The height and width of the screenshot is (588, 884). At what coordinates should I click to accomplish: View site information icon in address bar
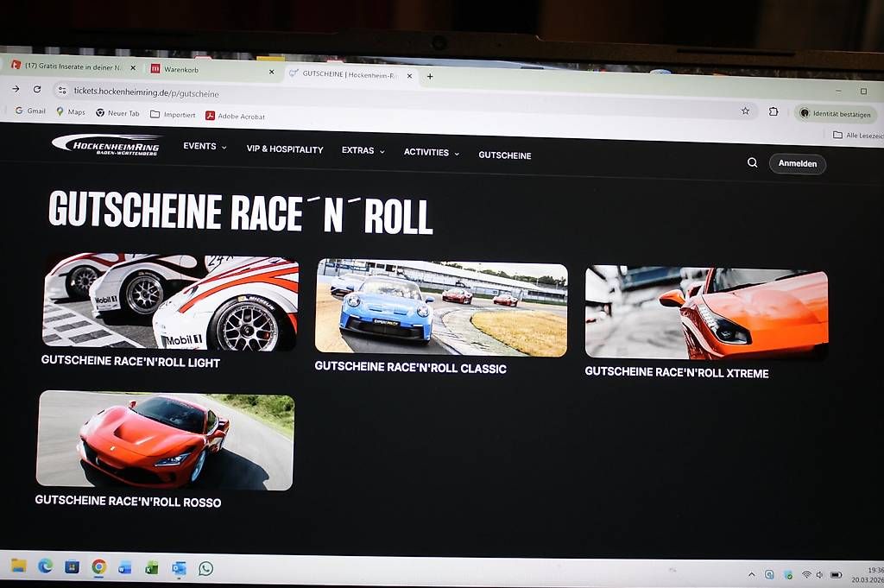62,90
